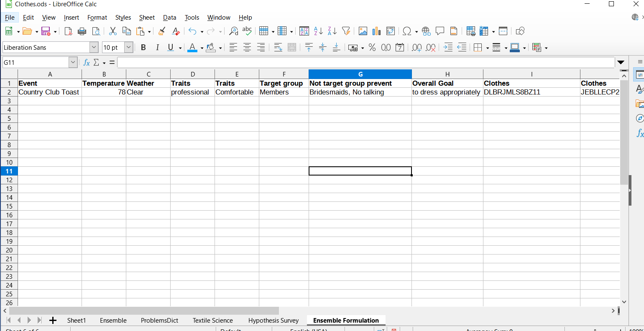Viewport: 644px width, 331px height.
Task: Increase the cell indent
Action: [x=448, y=48]
